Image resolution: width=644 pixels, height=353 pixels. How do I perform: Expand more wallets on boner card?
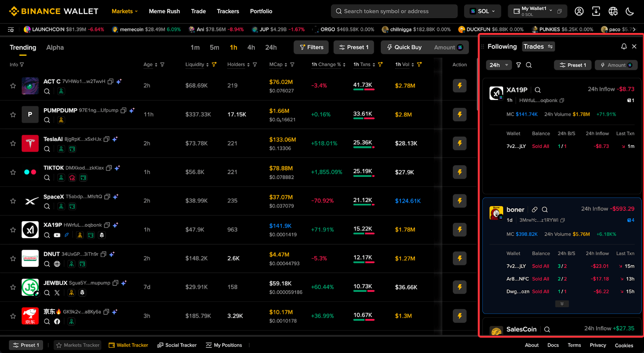tap(562, 304)
